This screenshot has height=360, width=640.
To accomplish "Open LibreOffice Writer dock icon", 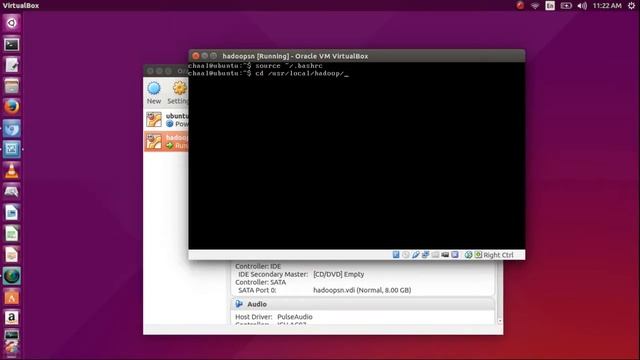I will click(11, 213).
